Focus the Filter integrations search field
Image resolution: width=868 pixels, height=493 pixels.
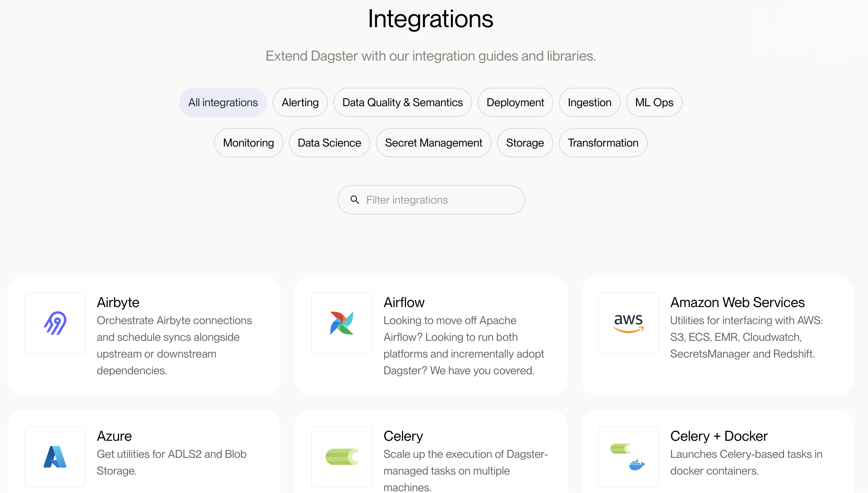(431, 200)
